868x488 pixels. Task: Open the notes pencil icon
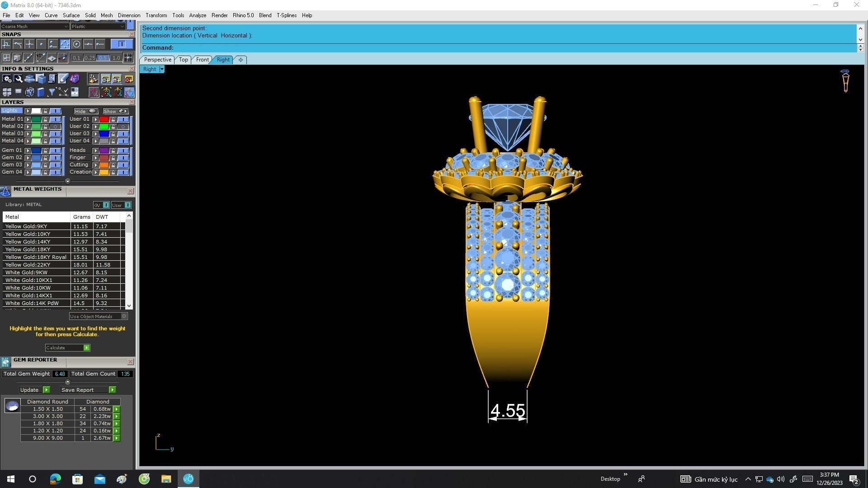63,79
